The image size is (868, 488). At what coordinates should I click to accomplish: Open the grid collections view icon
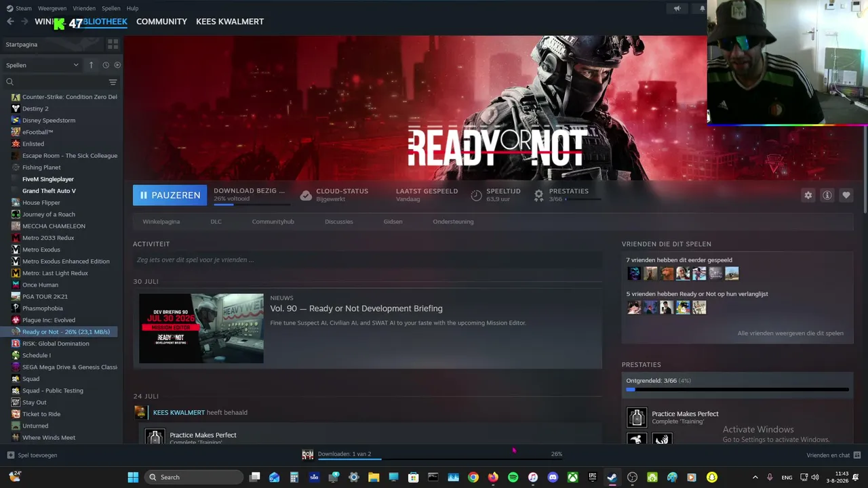113,44
